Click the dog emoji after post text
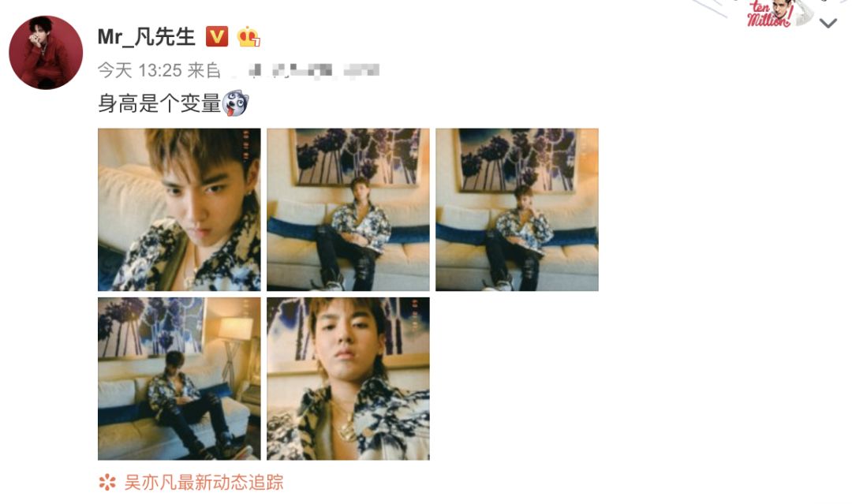 236,103
